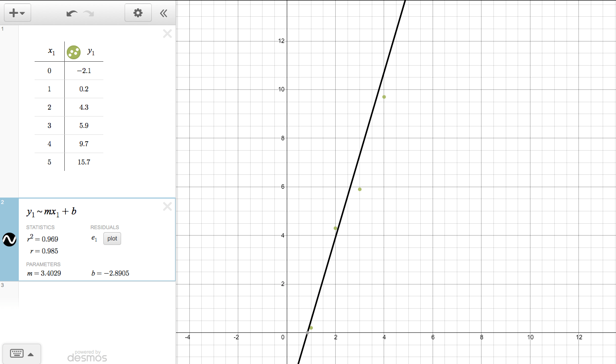Select the y1 column header
The width and height of the screenshot is (616, 364).
click(91, 51)
